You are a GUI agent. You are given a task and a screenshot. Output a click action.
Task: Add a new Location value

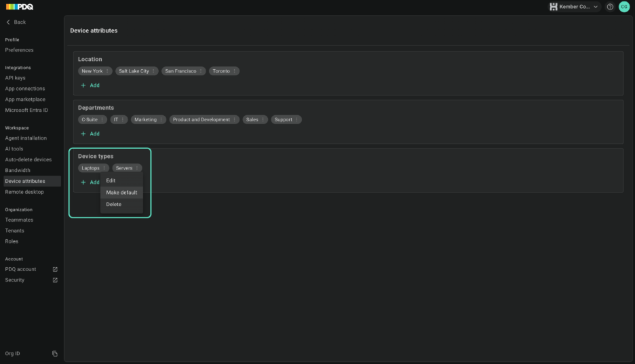90,85
